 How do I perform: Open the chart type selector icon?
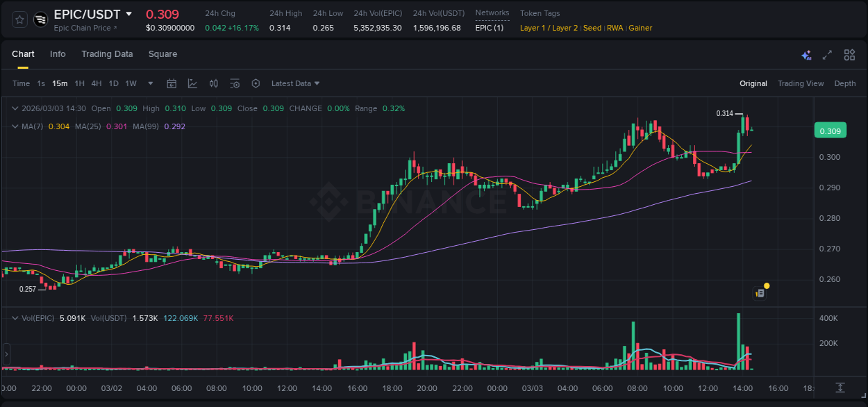click(192, 83)
